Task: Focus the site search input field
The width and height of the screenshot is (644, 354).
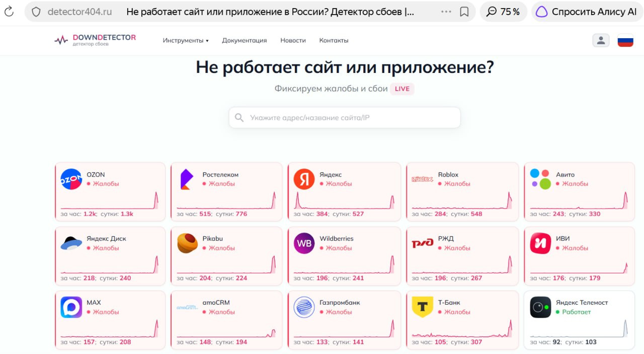Action: point(345,118)
